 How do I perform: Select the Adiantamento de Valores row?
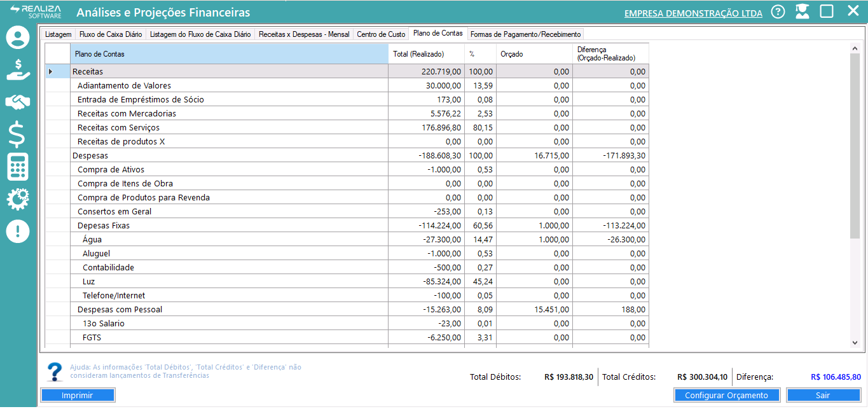pos(347,86)
